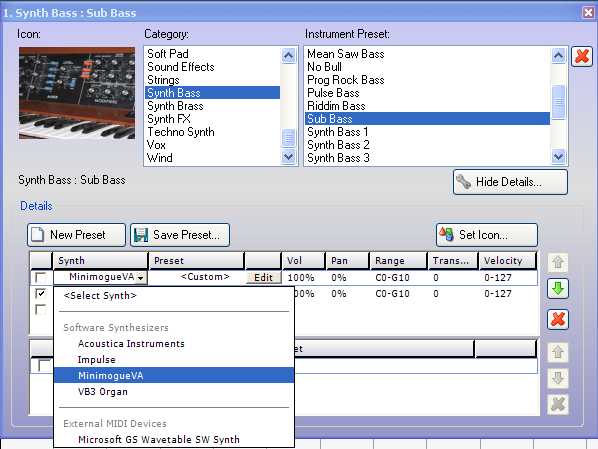Image resolution: width=598 pixels, height=449 pixels.
Task: Open Save Preset dialog
Action: coord(180,235)
